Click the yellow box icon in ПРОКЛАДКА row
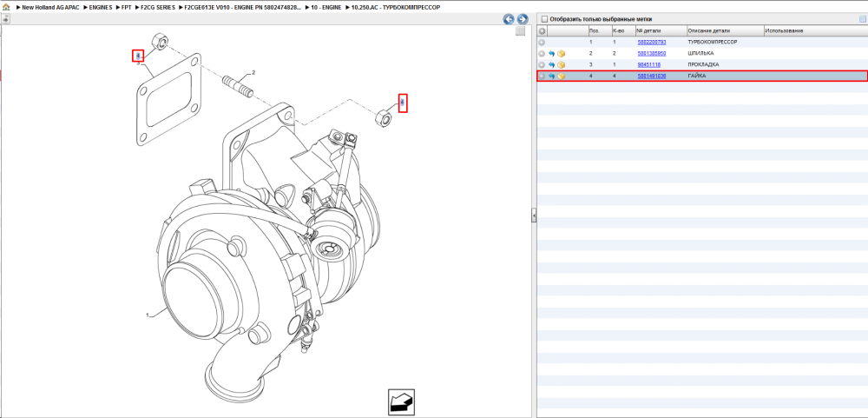This screenshot has height=418, width=868. tap(562, 65)
